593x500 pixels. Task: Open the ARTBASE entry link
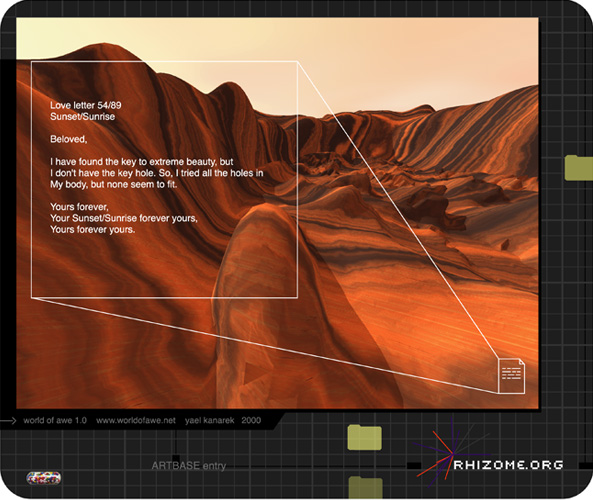pos(189,466)
